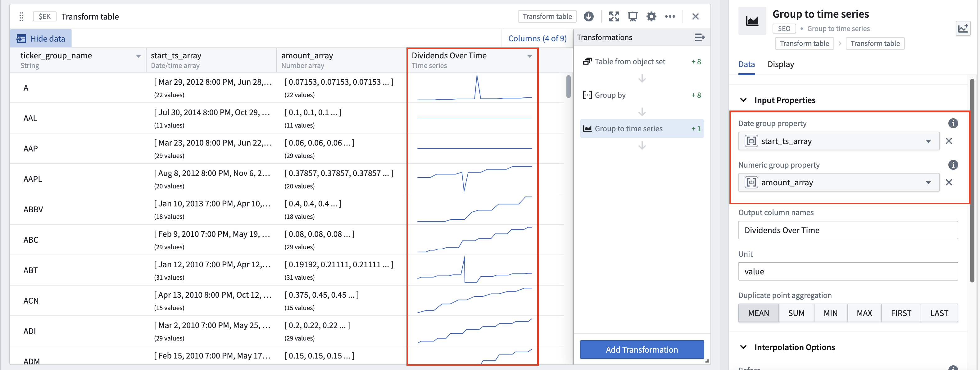This screenshot has width=980, height=370.
Task: Select SUM duplicate point aggregation
Action: pyautogui.click(x=796, y=313)
